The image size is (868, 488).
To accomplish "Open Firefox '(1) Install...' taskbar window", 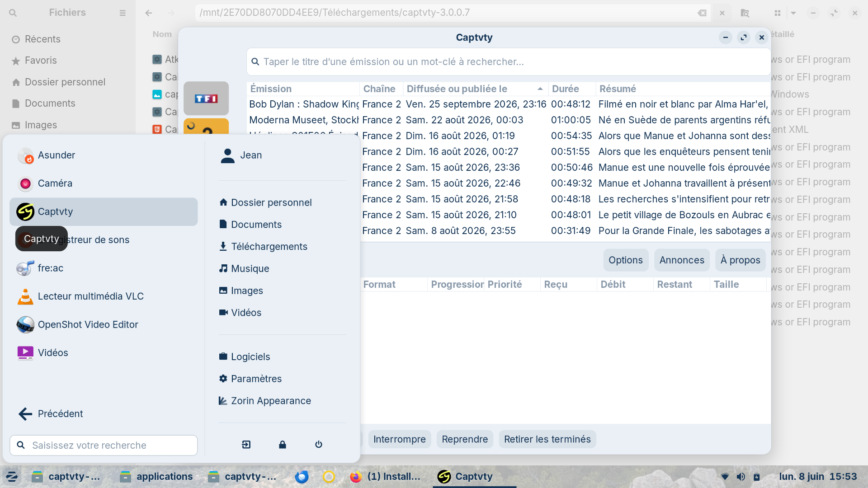I will click(385, 477).
